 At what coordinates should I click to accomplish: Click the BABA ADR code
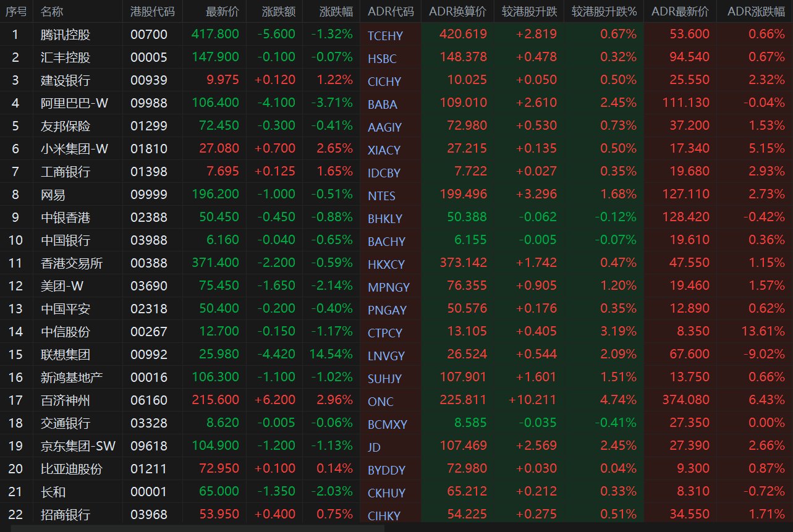(383, 104)
